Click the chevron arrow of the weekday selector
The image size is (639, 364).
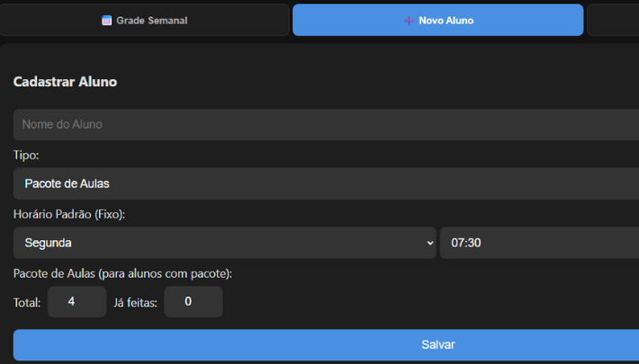[428, 243]
